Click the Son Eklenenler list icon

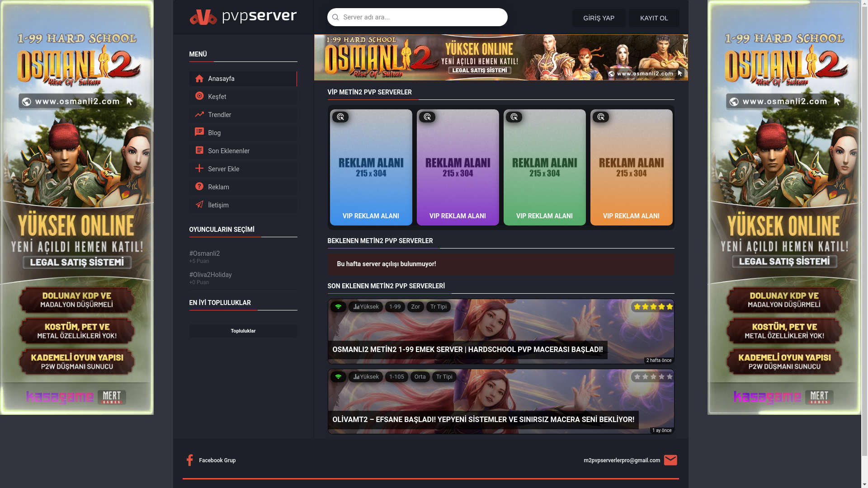click(199, 150)
